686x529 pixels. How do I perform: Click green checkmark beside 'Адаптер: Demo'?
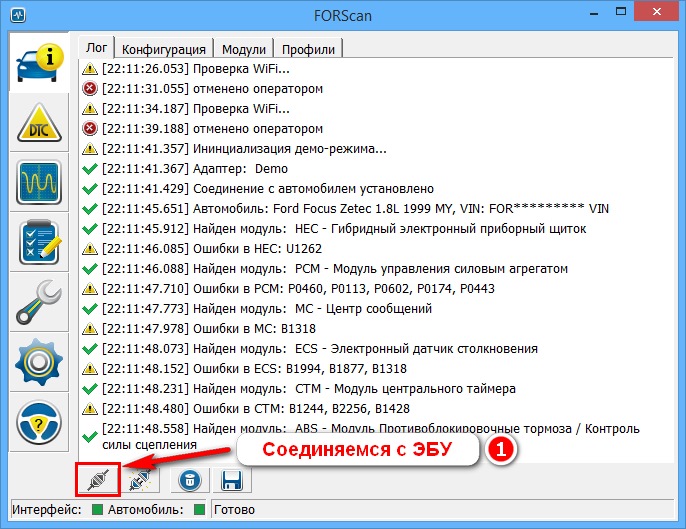[90, 169]
